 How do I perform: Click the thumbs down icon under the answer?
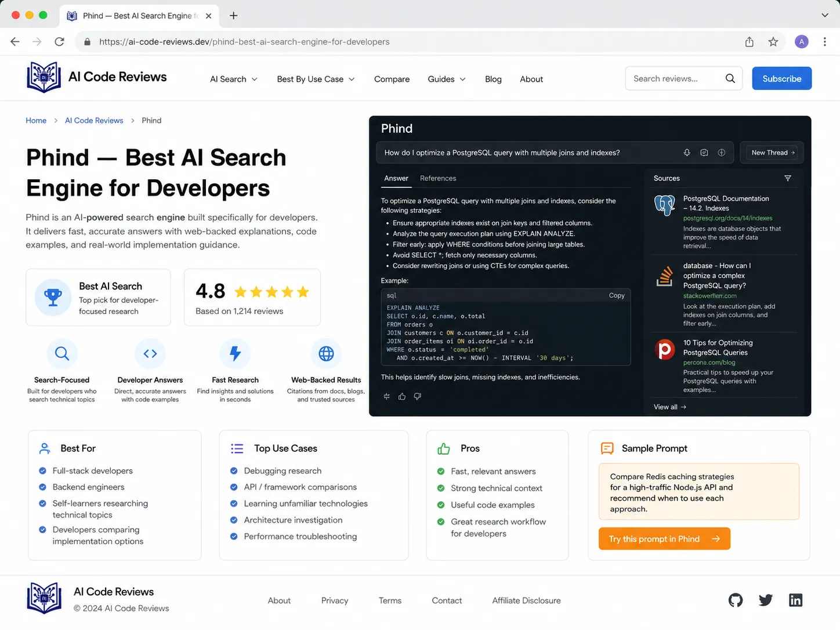[x=418, y=396]
